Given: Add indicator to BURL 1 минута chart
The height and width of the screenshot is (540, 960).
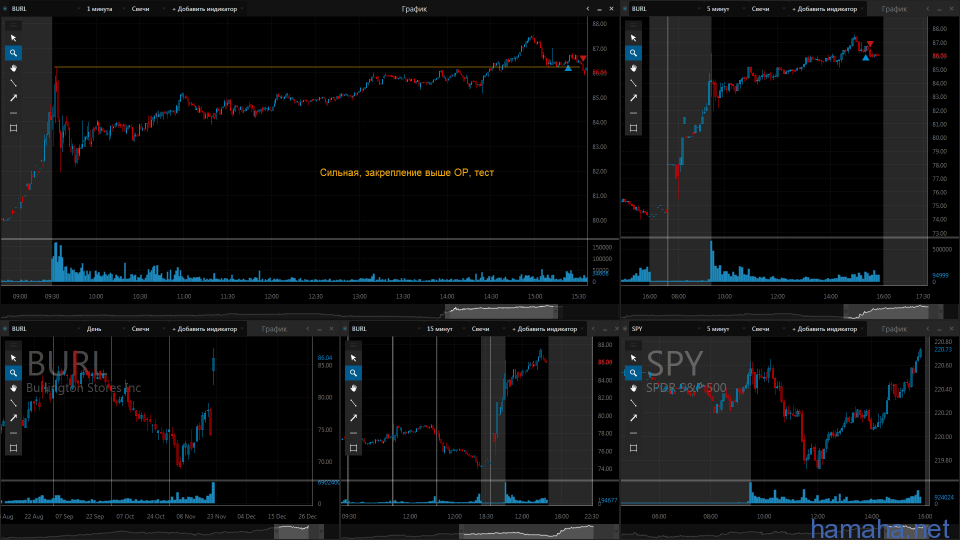Looking at the screenshot, I should pyautogui.click(x=207, y=9).
